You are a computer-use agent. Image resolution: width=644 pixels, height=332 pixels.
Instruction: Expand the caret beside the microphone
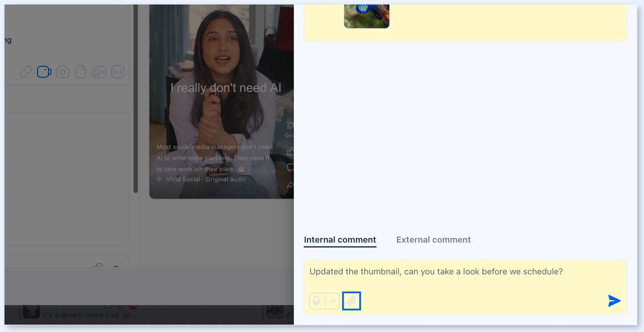coord(333,301)
